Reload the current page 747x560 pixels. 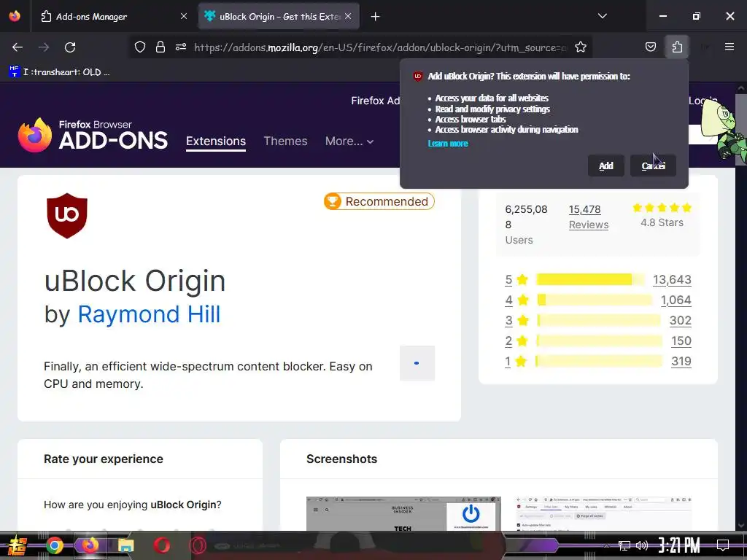tap(70, 47)
